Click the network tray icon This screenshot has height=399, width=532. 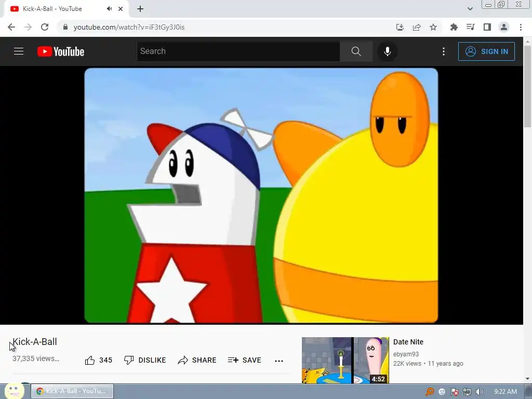click(467, 392)
